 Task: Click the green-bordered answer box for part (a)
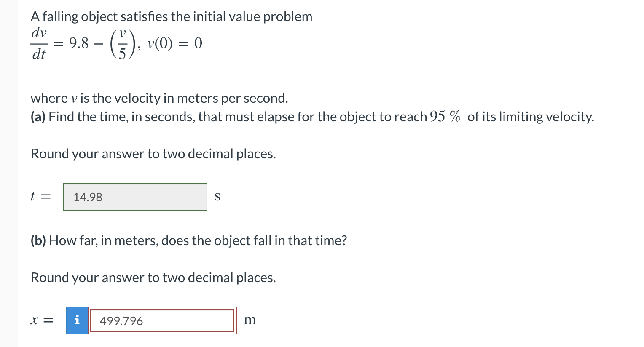135,196
